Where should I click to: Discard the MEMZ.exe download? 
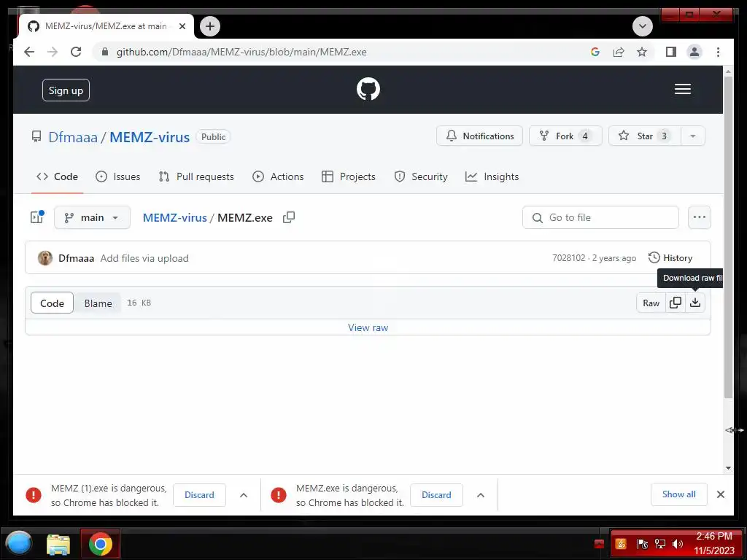coord(436,495)
